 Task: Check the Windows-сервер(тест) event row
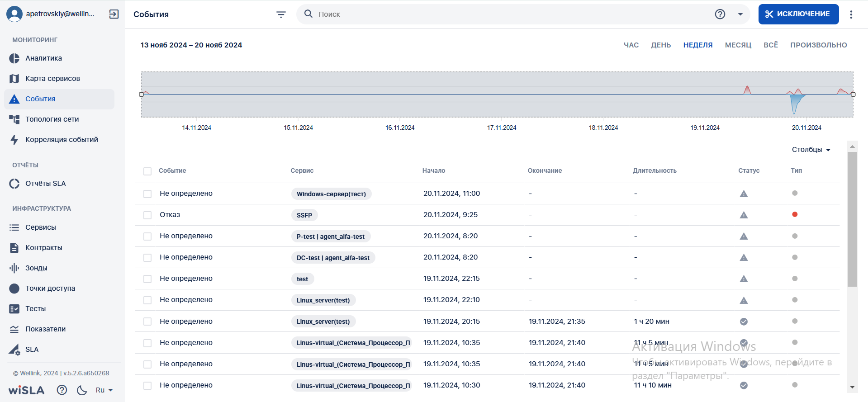pyautogui.click(x=147, y=194)
